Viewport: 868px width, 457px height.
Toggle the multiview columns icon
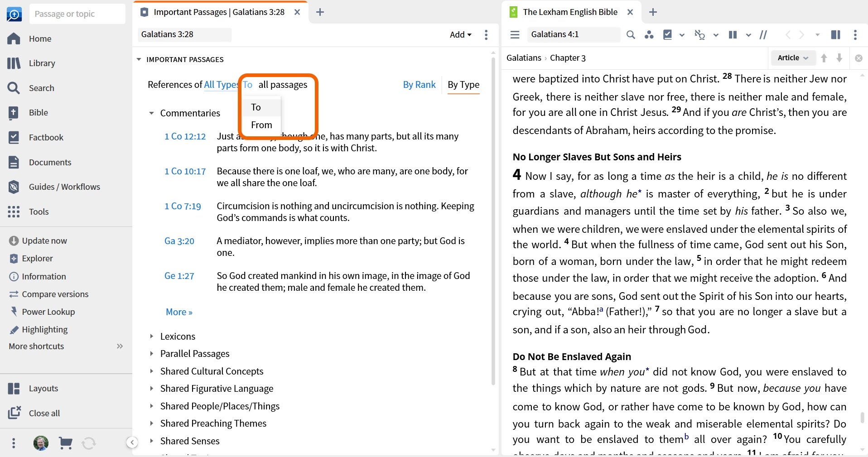click(x=733, y=34)
